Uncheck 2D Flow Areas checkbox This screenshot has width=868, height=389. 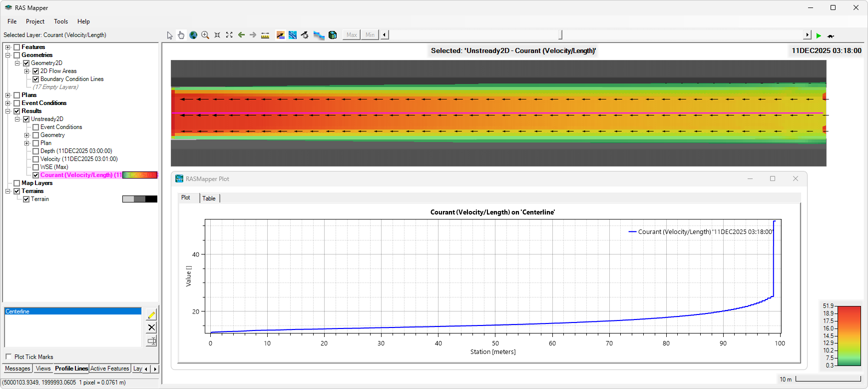click(x=35, y=71)
